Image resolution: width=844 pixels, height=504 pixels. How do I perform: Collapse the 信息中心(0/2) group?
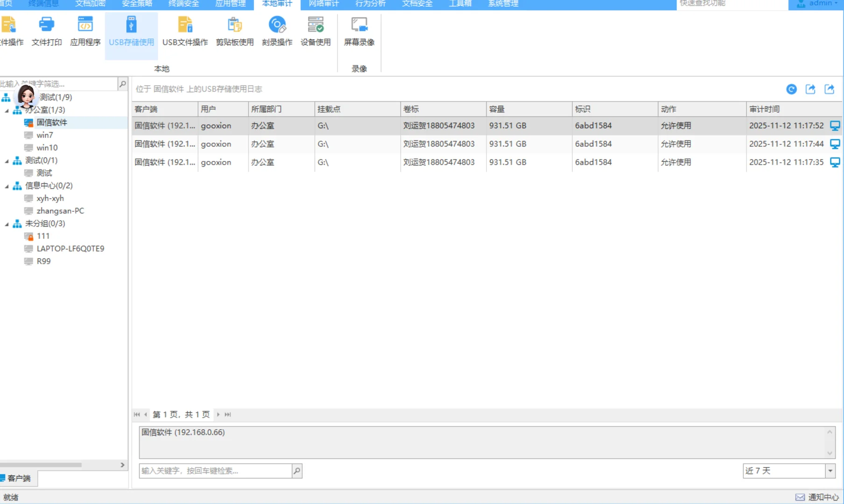[x=7, y=186]
